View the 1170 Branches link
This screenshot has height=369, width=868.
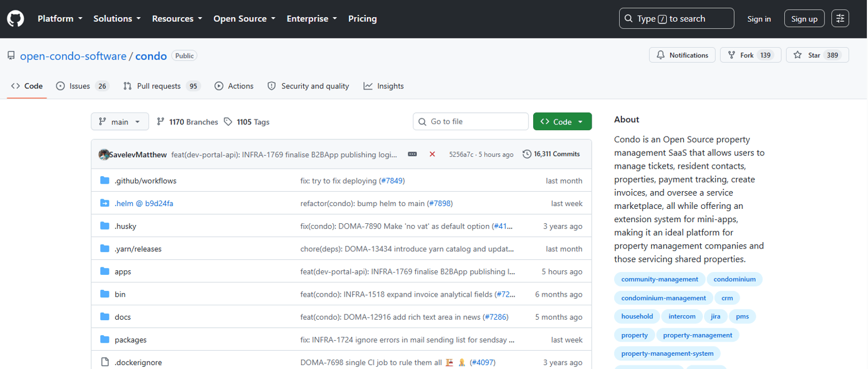[187, 122]
